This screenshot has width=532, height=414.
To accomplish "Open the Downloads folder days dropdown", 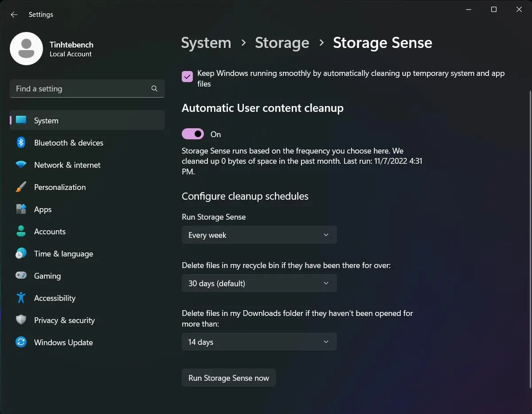I will click(x=259, y=342).
